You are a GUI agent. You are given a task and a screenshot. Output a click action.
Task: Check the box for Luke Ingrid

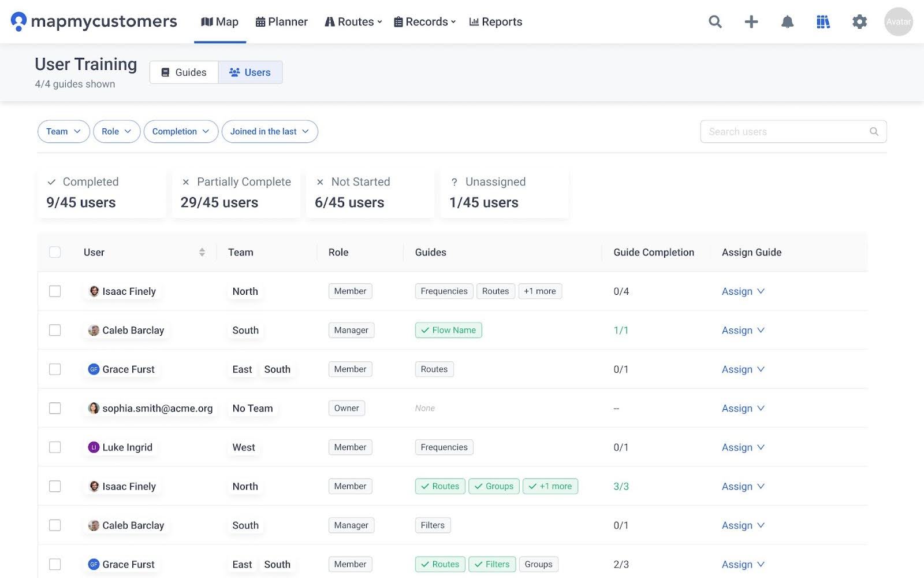pyautogui.click(x=55, y=447)
